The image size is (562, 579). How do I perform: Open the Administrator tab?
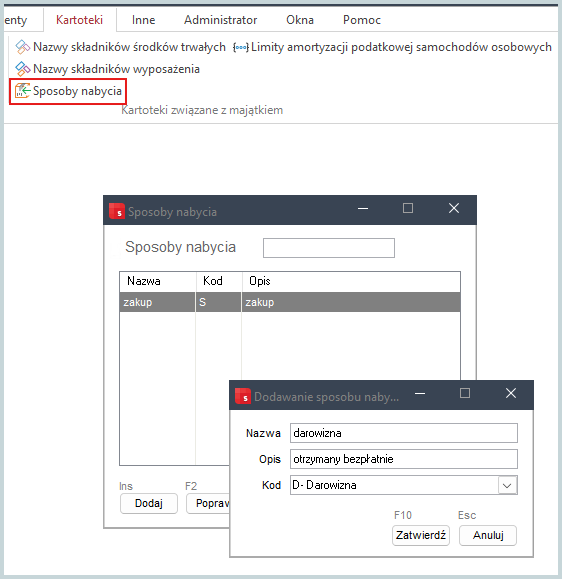tap(220, 20)
